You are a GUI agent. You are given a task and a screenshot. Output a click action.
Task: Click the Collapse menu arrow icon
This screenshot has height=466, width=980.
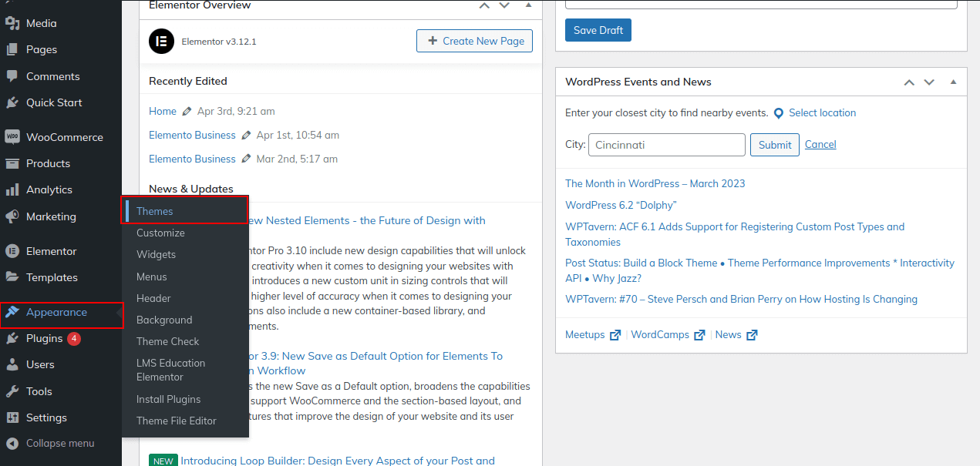(x=12, y=444)
